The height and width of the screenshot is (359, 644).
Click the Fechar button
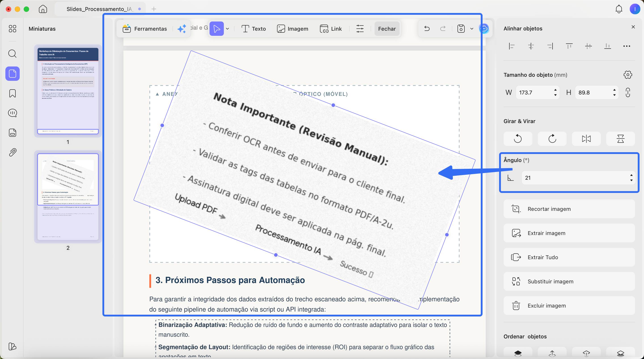coord(387,29)
